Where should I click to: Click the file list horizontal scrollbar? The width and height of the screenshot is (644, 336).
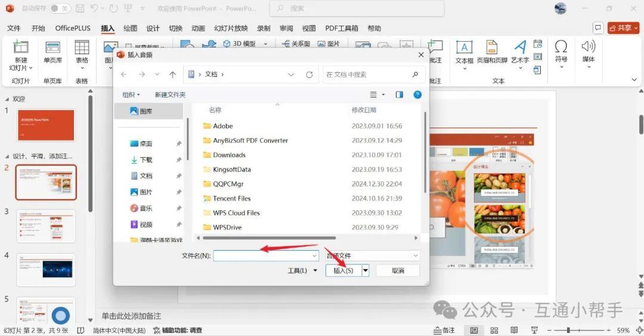[x=269, y=238]
